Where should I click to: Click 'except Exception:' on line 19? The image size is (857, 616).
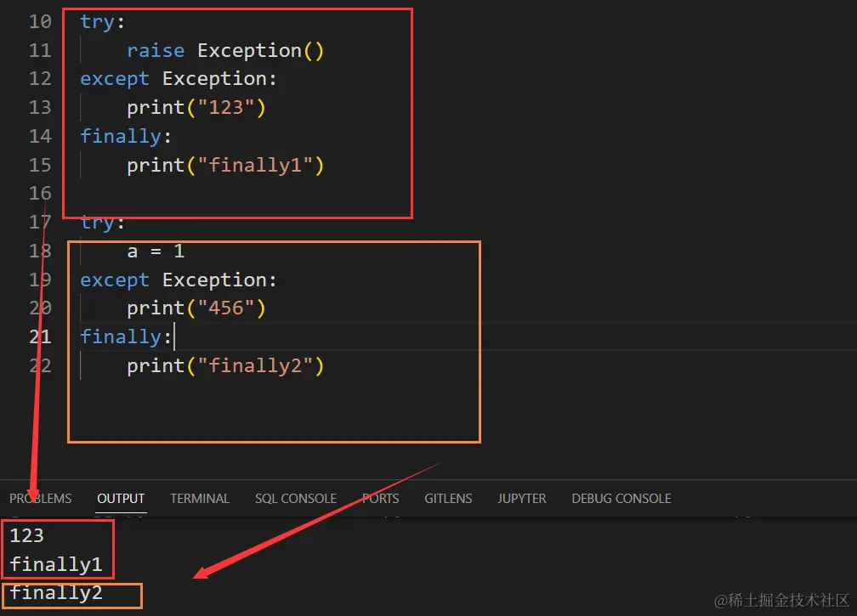[x=179, y=280]
